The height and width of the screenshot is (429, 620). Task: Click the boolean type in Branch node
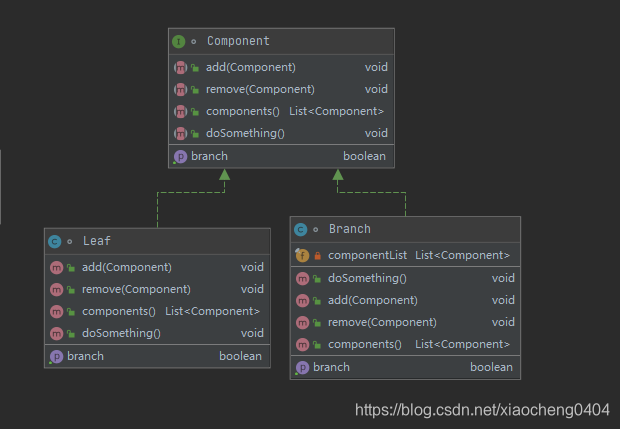(x=491, y=367)
